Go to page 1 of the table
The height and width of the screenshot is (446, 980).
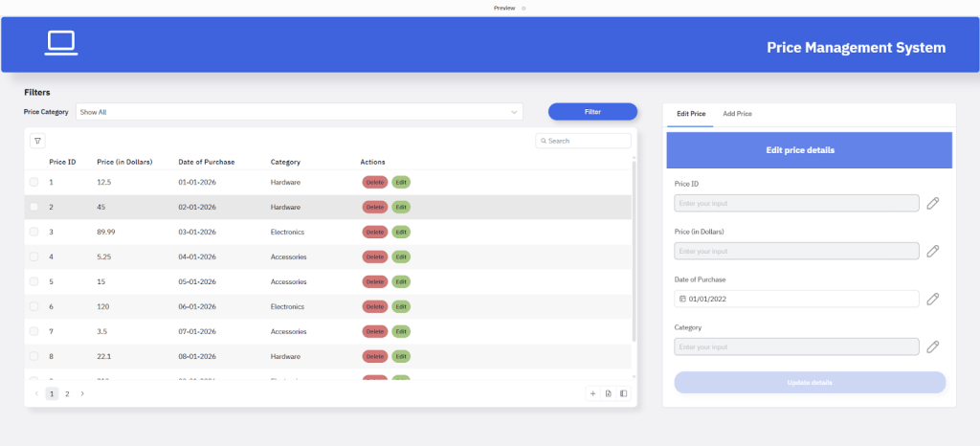tap(52, 393)
